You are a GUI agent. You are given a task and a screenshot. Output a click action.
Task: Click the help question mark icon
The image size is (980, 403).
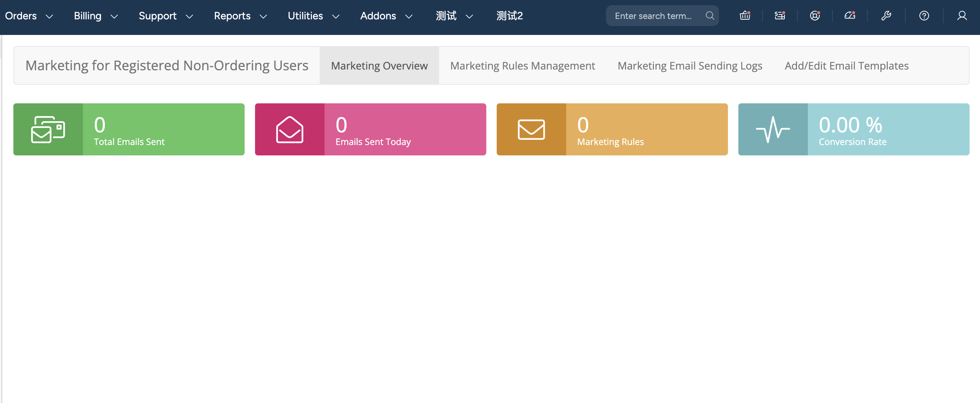tap(924, 16)
